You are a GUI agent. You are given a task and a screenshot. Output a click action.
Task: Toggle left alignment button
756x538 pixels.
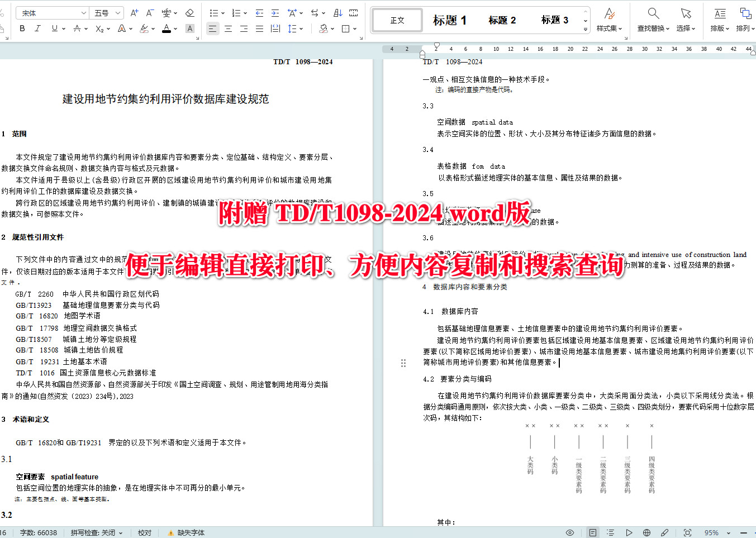point(213,28)
